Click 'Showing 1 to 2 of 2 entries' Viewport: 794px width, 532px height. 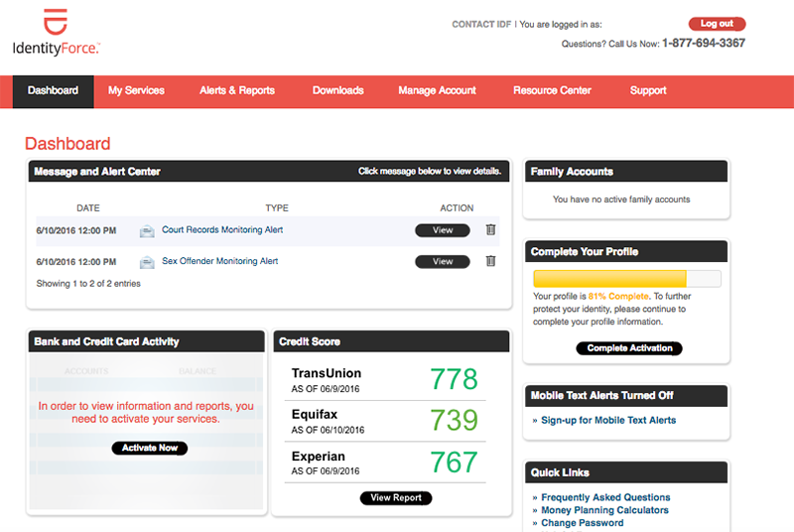click(x=88, y=284)
